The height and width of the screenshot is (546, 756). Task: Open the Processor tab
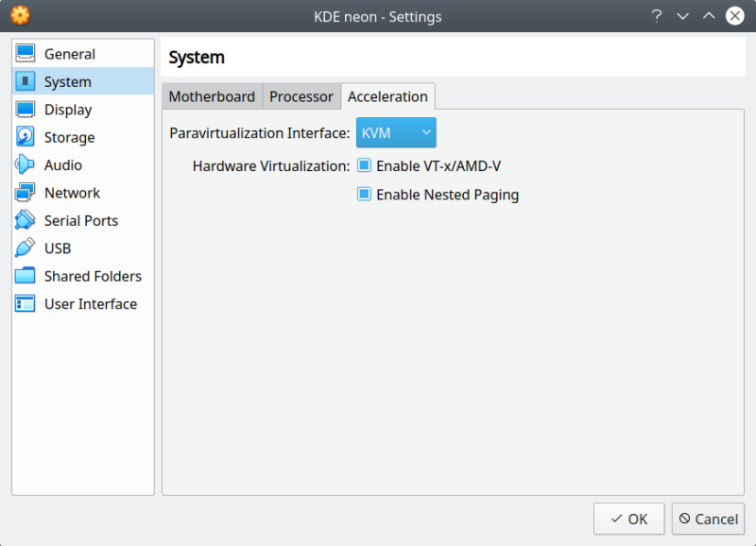coord(301,95)
